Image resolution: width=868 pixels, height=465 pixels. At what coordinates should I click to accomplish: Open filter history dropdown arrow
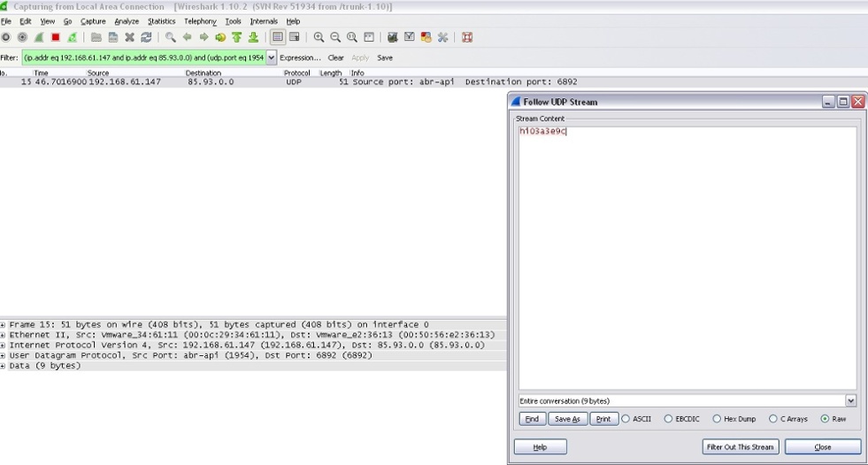272,58
